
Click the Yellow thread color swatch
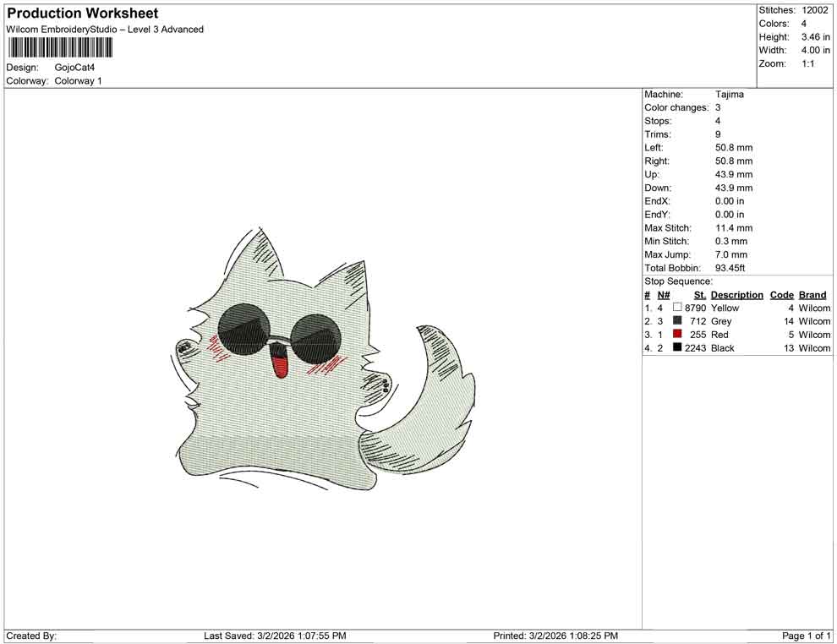[x=676, y=308]
